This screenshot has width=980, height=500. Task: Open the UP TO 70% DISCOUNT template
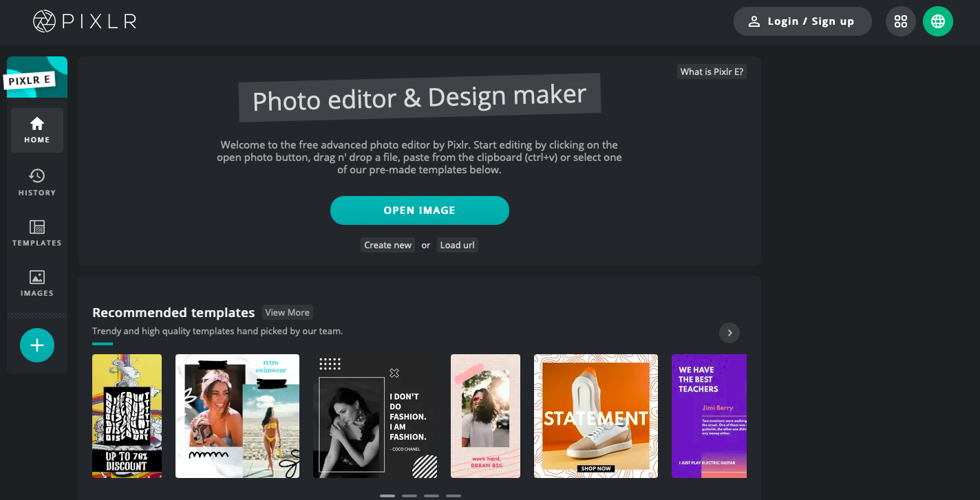pos(127,416)
